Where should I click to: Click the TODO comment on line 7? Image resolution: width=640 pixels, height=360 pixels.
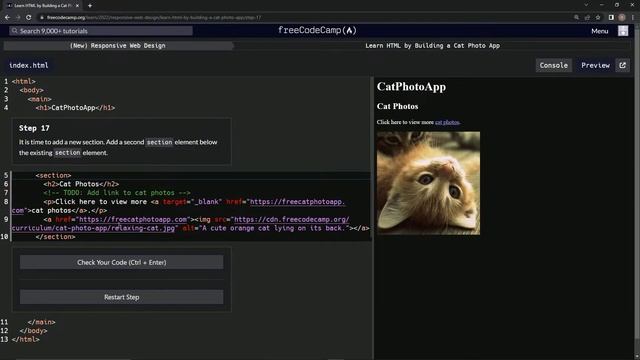pos(117,193)
